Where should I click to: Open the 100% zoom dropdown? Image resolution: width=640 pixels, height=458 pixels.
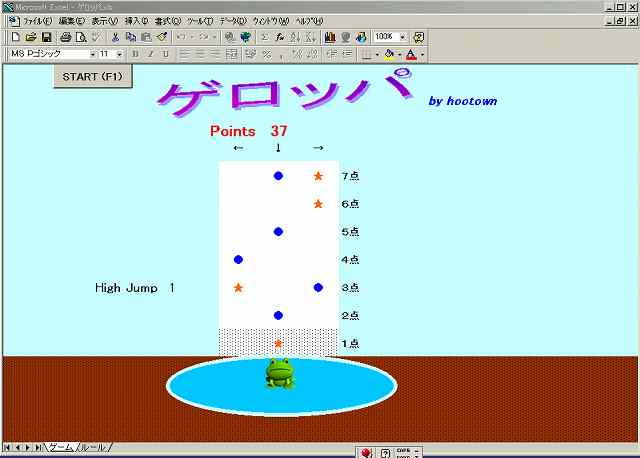(x=403, y=37)
